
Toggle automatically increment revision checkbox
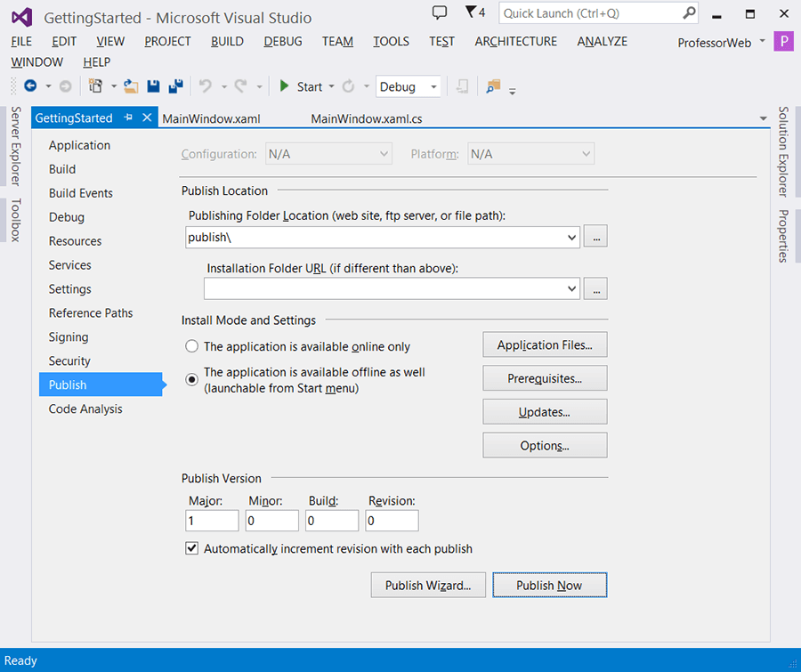coord(191,548)
